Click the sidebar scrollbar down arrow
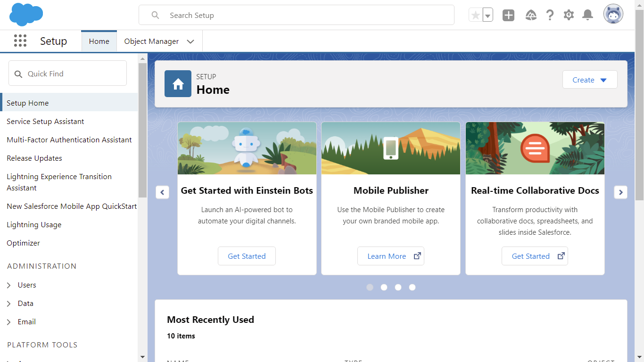The height and width of the screenshot is (362, 644). click(143, 357)
